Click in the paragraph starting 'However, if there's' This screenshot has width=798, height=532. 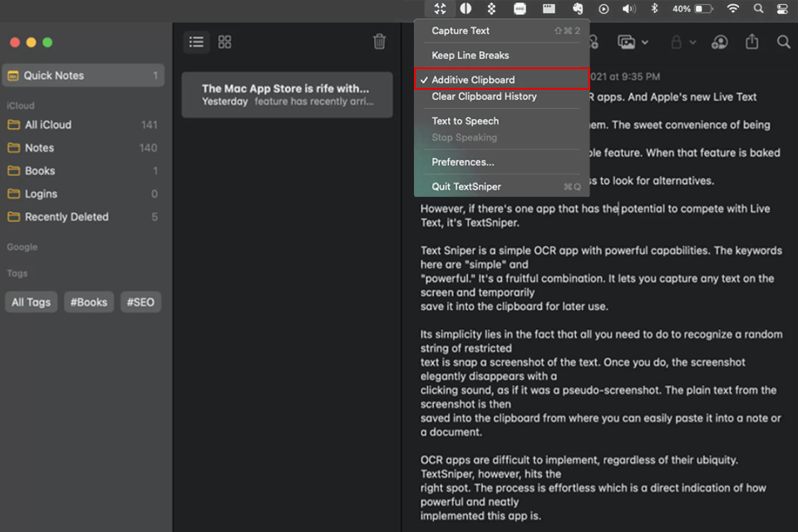click(x=595, y=215)
